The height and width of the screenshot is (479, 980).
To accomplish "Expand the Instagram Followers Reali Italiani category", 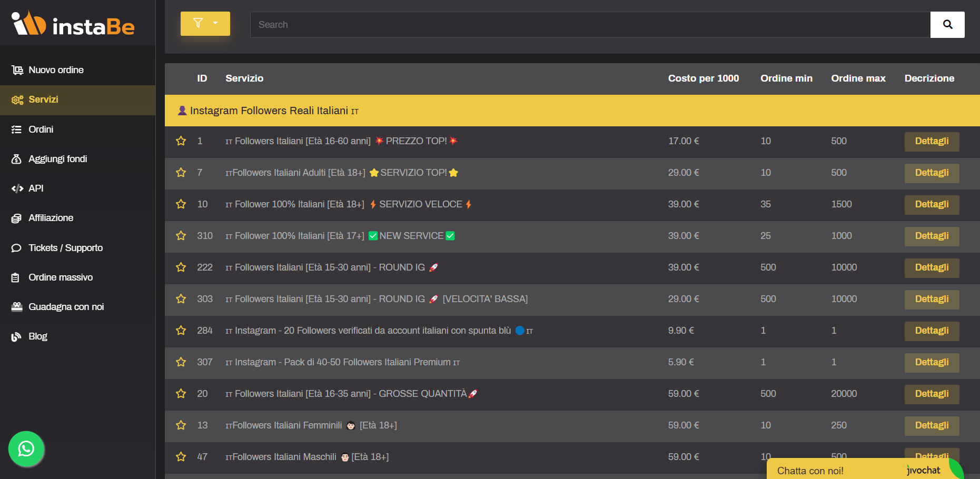I will click(269, 111).
